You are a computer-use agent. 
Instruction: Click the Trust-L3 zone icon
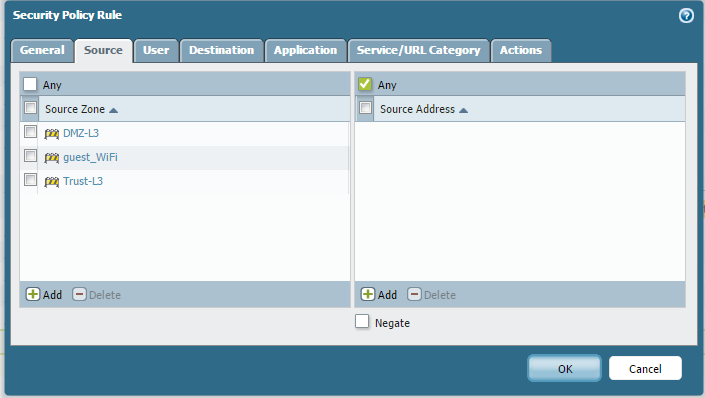coord(52,181)
